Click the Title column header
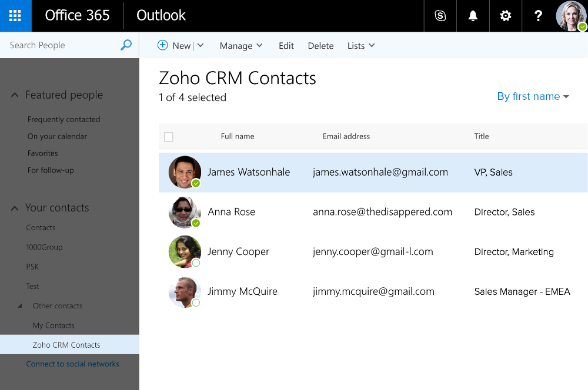This screenshot has width=588, height=390. click(482, 136)
